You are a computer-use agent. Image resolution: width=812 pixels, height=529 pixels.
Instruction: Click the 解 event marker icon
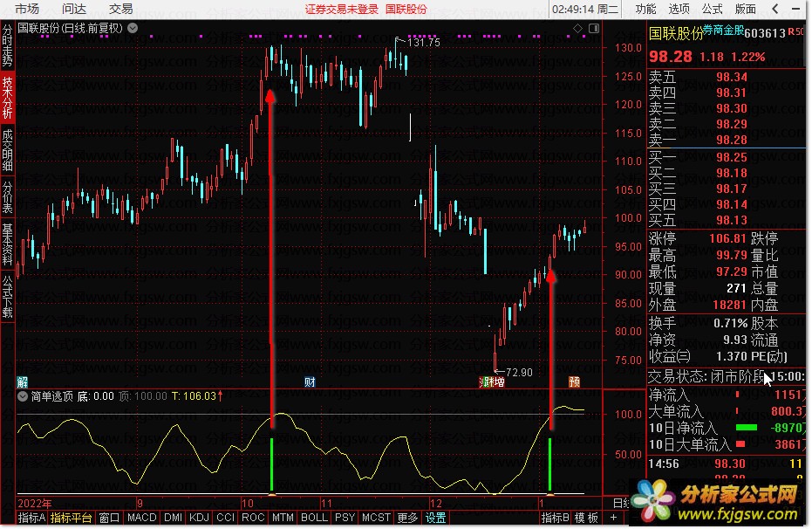click(x=22, y=382)
